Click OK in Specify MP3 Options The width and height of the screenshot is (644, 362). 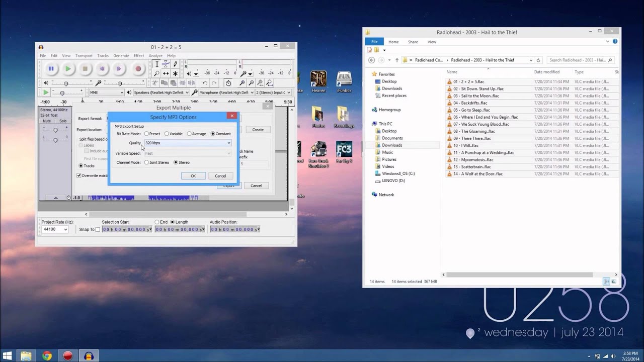(193, 176)
